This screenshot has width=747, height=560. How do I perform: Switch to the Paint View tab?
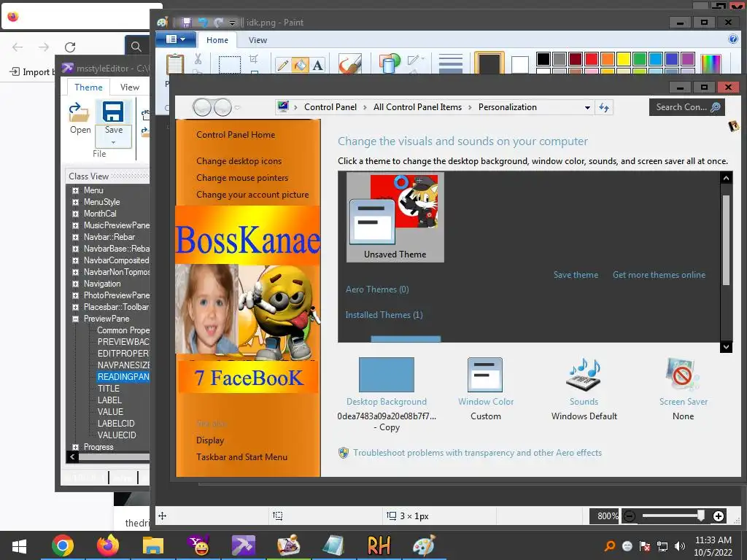[258, 41]
